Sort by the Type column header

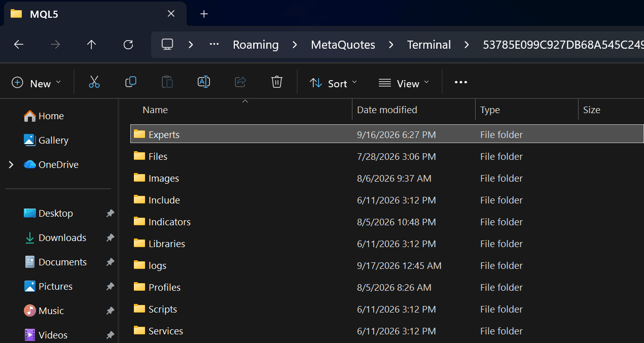point(490,110)
